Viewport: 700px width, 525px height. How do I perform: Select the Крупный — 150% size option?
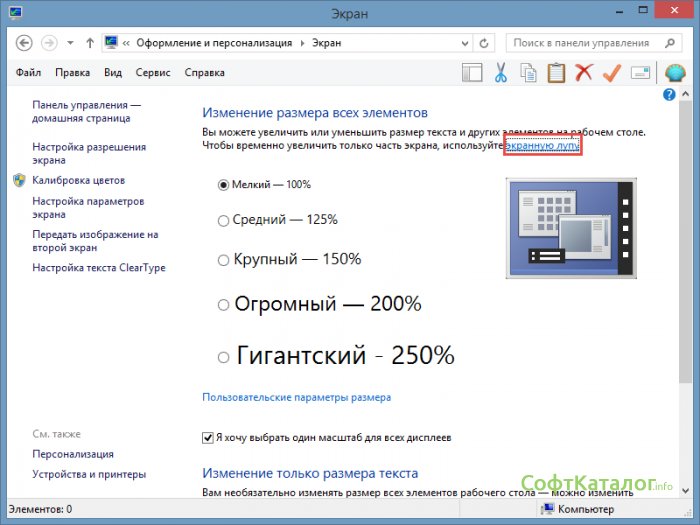223,260
